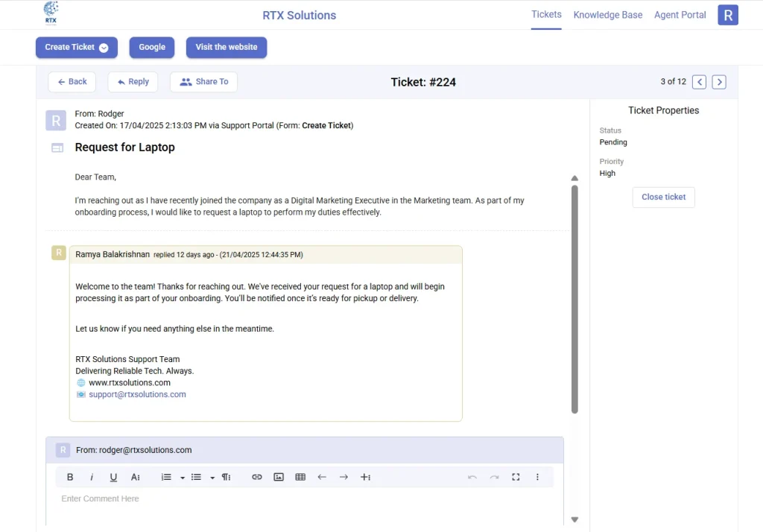Click the From: Rodger text

click(x=99, y=114)
